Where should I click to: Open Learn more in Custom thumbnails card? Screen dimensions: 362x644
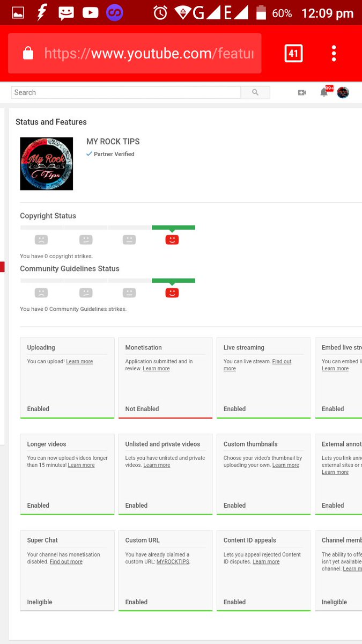(286, 465)
